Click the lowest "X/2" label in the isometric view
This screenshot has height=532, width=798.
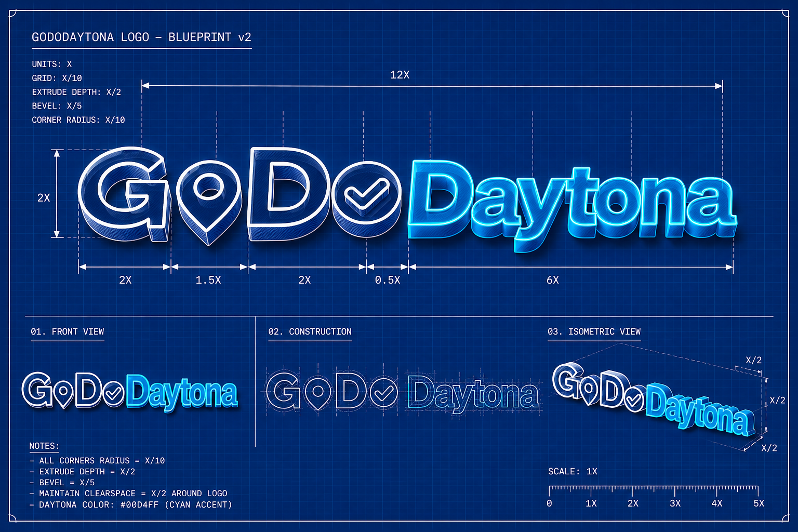pos(769,448)
